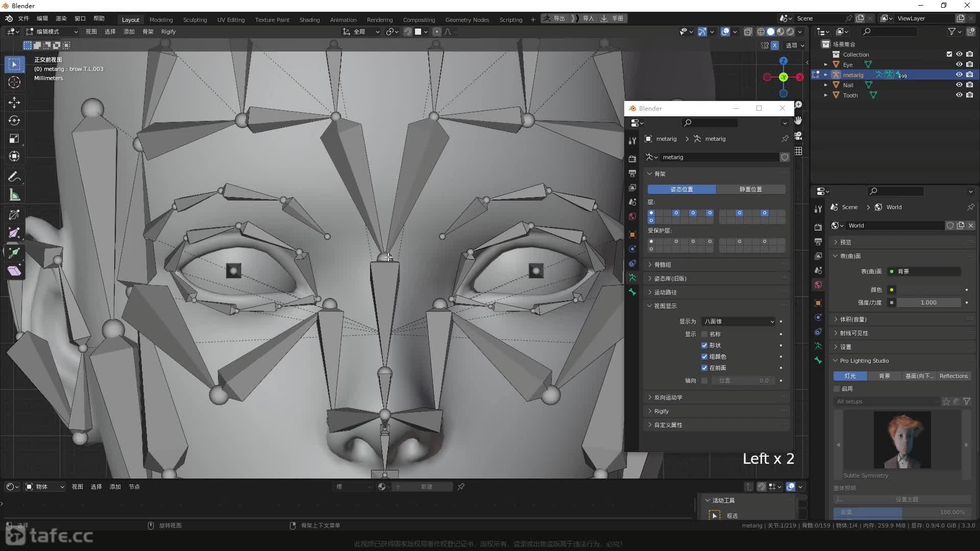Image resolution: width=980 pixels, height=551 pixels.
Task: Expand the Rigify panel in floating window
Action: (x=717, y=411)
